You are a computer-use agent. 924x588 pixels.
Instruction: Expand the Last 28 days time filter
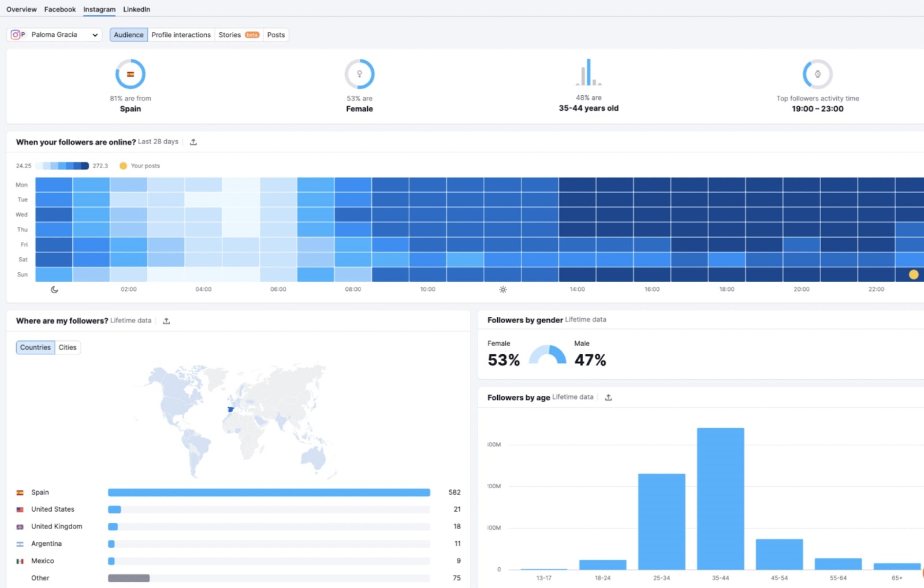tap(158, 141)
